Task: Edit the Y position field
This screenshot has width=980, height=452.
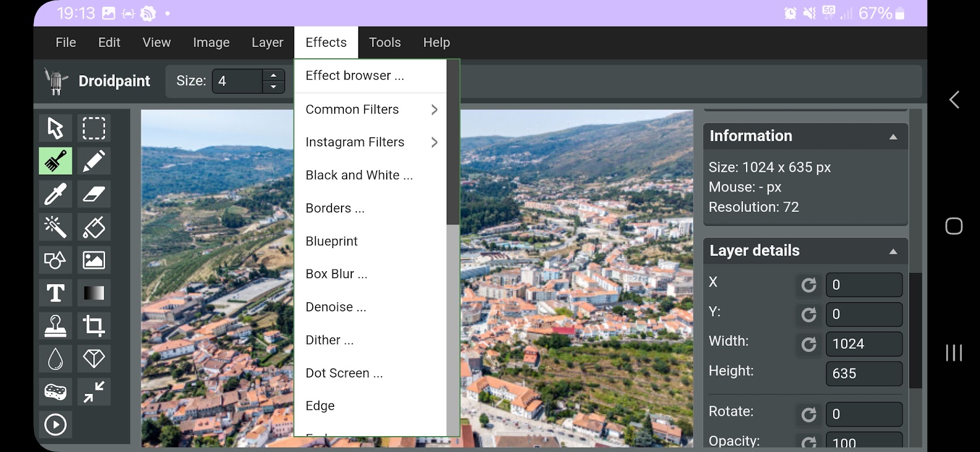Action: click(864, 314)
